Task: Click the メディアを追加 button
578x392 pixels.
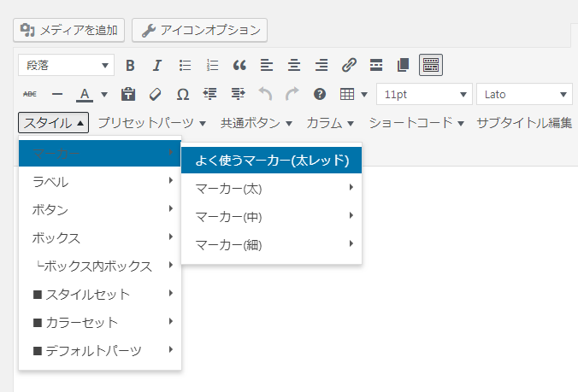Action: pos(69,31)
